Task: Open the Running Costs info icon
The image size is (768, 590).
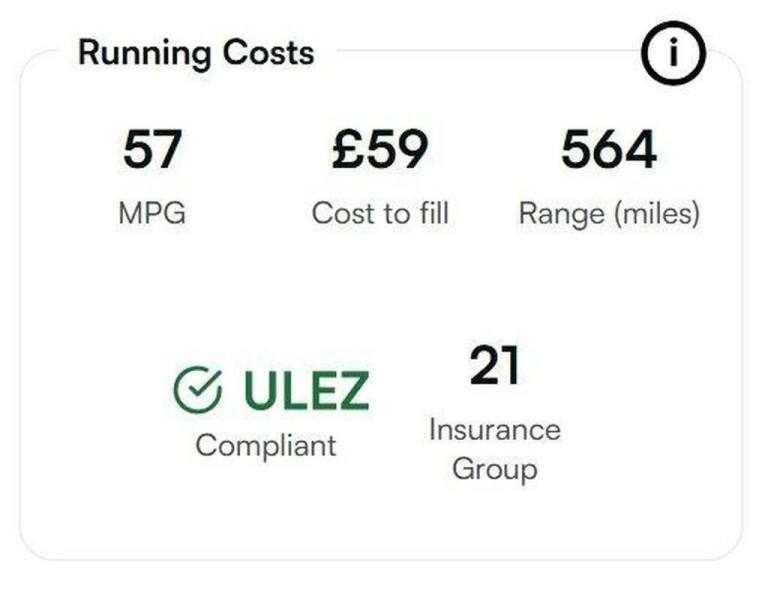Action: point(673,53)
